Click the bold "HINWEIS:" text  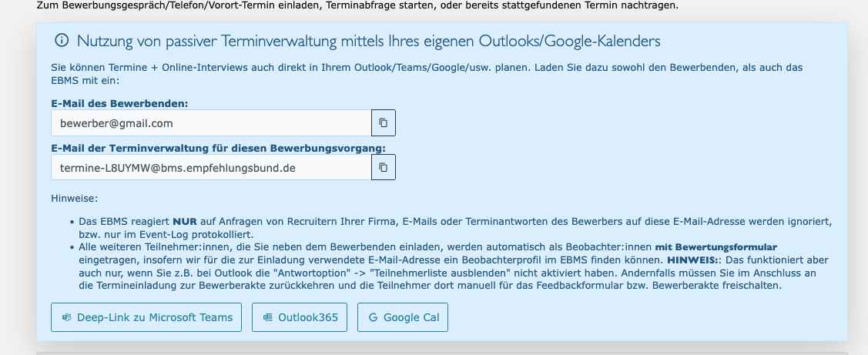click(694, 260)
